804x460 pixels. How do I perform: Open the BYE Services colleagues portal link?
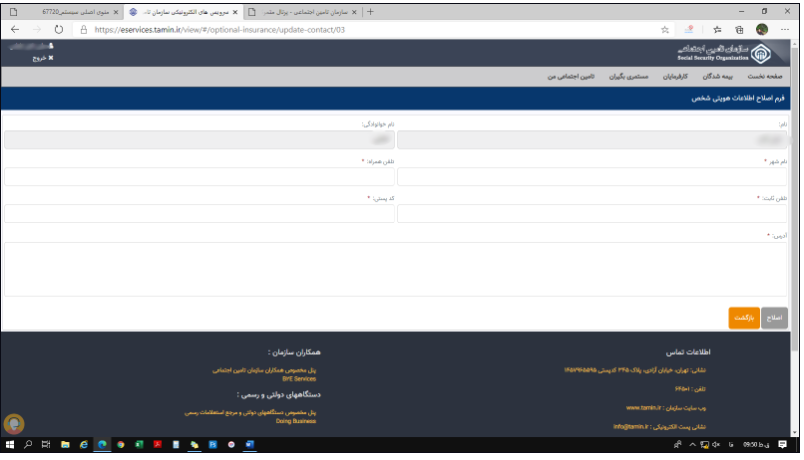299,379
